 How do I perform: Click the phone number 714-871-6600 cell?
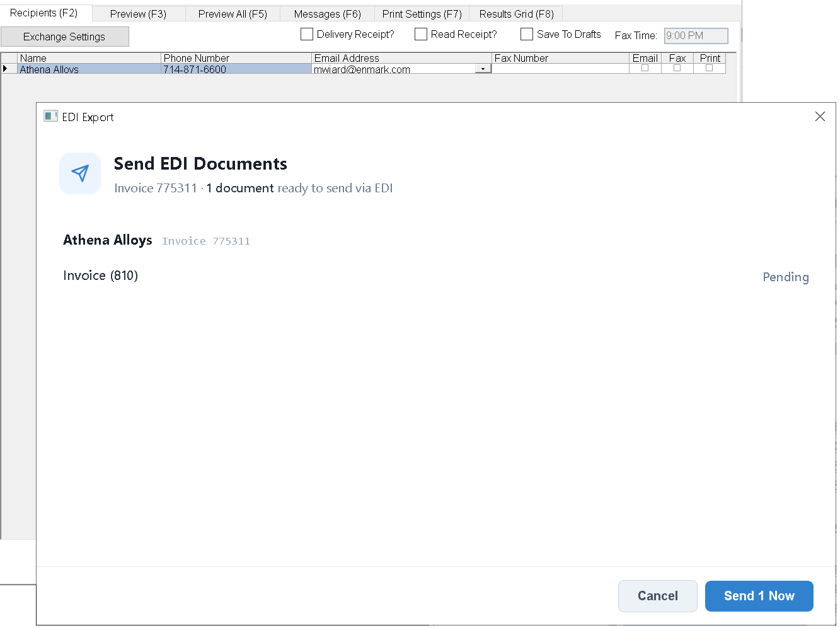236,69
